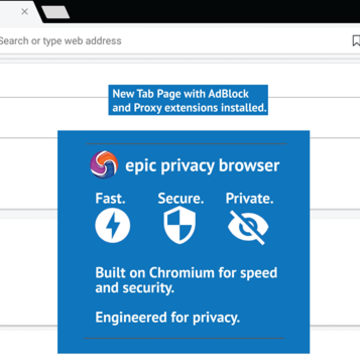Click the 'Fast.' label
Screen dimensions: 360x360
click(110, 198)
